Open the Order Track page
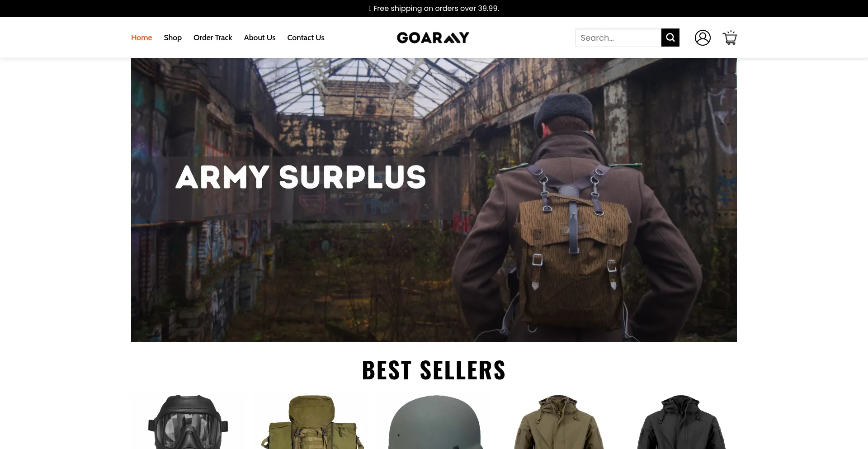This screenshot has height=449, width=868. 212,38
